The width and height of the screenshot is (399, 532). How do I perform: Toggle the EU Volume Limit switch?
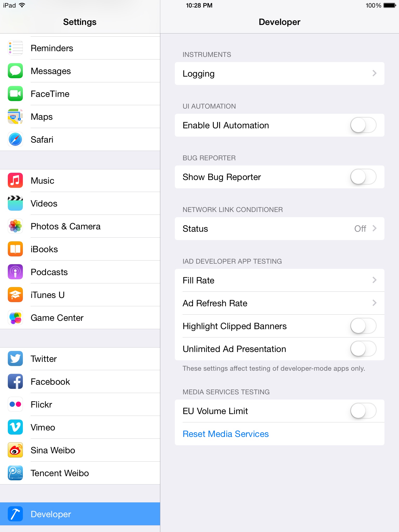(x=363, y=411)
